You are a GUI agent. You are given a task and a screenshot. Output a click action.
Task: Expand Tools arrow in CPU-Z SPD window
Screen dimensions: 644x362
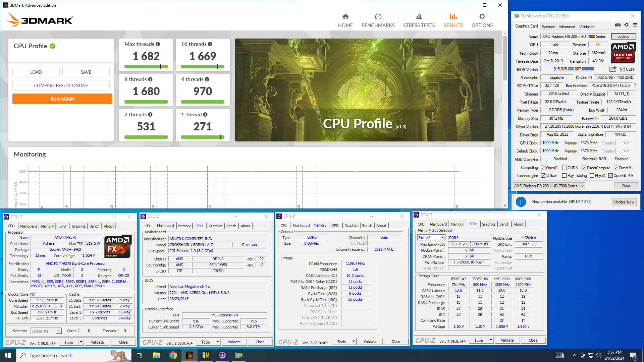pos(491,340)
